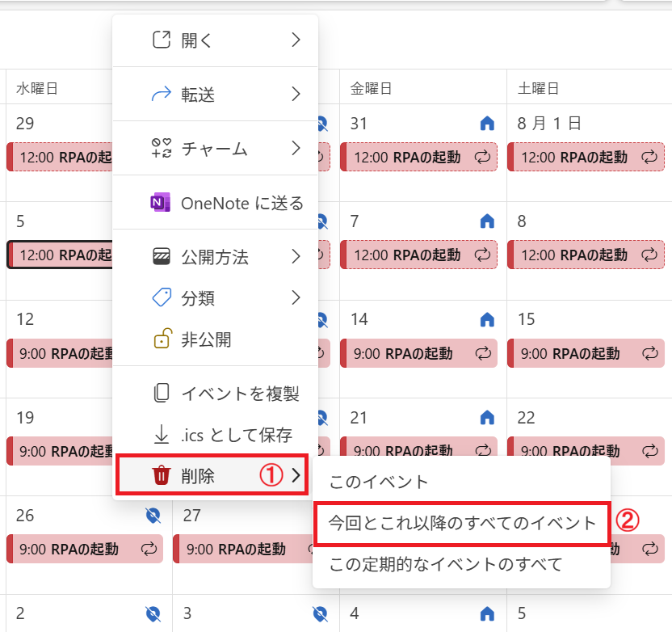Click the date number 27
672x632 pixels.
[192, 516]
